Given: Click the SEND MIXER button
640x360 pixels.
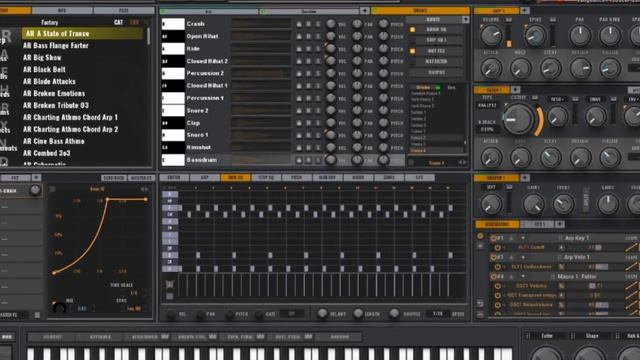Looking at the screenshot, I should pyautogui.click(x=114, y=178).
